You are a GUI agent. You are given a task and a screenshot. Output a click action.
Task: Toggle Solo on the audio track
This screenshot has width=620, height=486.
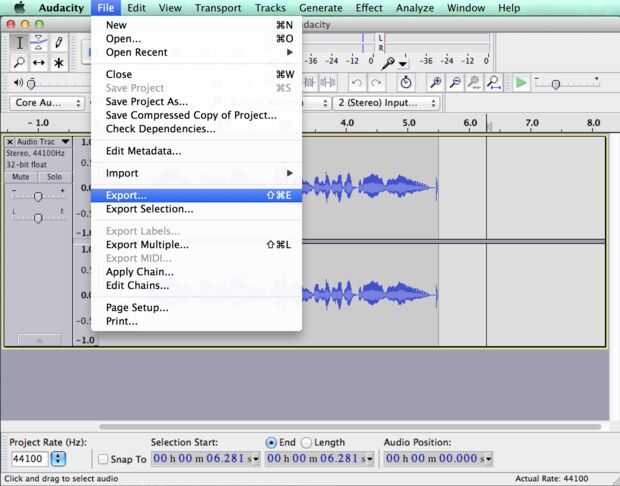(x=55, y=177)
